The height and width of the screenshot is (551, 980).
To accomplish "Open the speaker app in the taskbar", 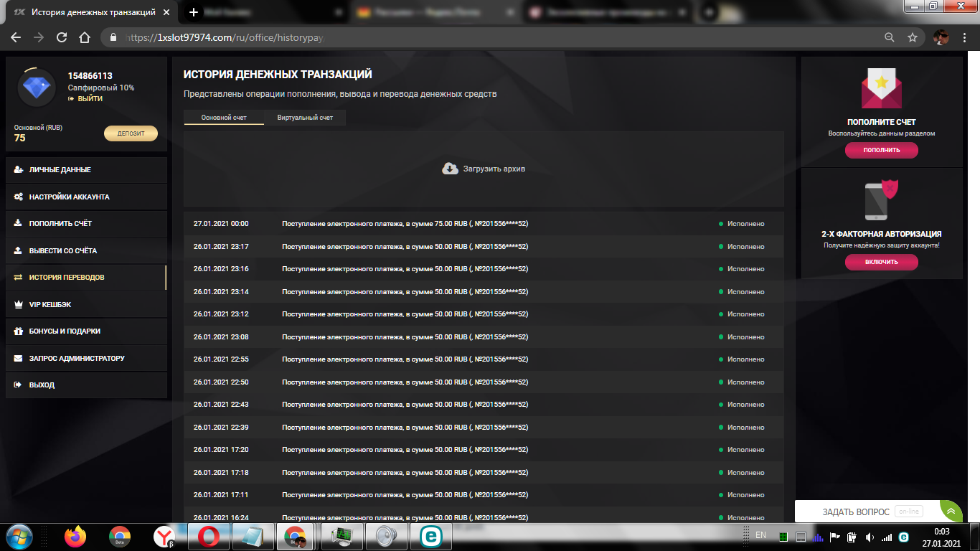I will pyautogui.click(x=387, y=537).
